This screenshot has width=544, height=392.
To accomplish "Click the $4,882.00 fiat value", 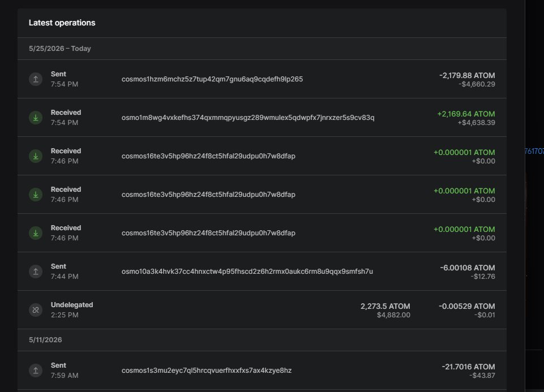I will tap(393, 315).
